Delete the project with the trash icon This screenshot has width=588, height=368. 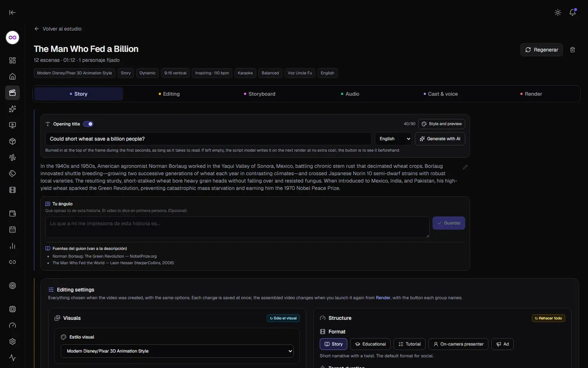(572, 50)
